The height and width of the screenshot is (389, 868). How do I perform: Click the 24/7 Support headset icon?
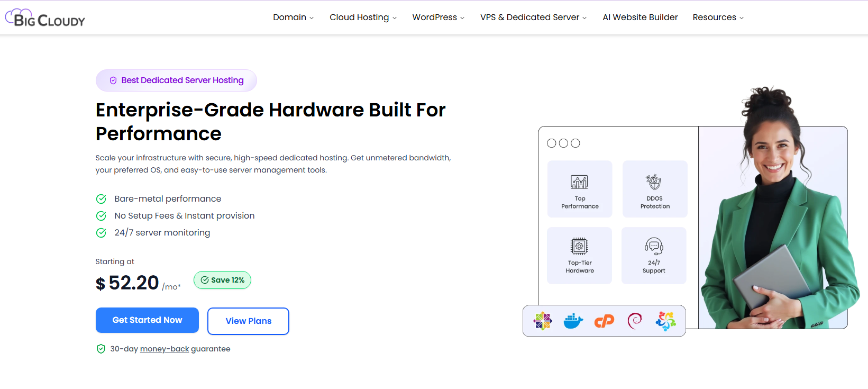click(654, 246)
